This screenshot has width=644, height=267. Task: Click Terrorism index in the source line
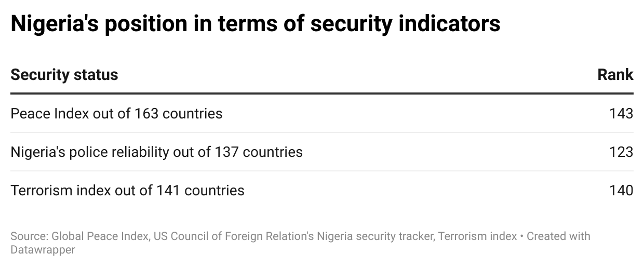tap(477, 236)
